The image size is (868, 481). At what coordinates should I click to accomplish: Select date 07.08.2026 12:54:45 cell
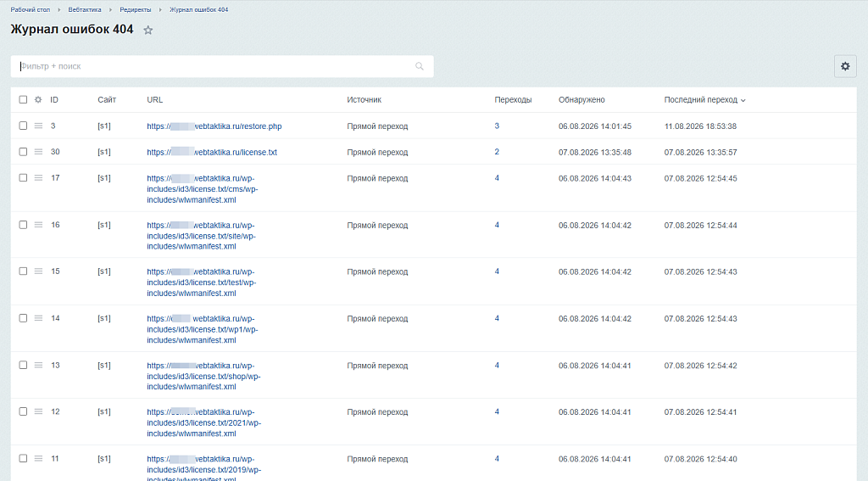click(700, 178)
